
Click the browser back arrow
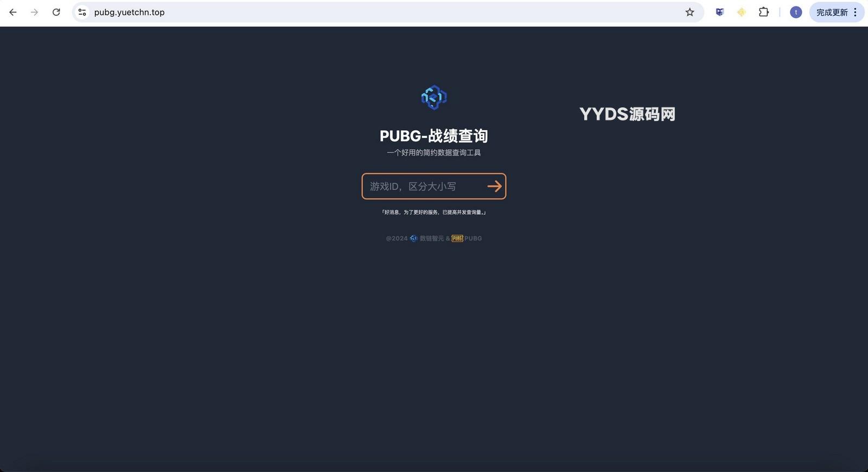pos(13,12)
